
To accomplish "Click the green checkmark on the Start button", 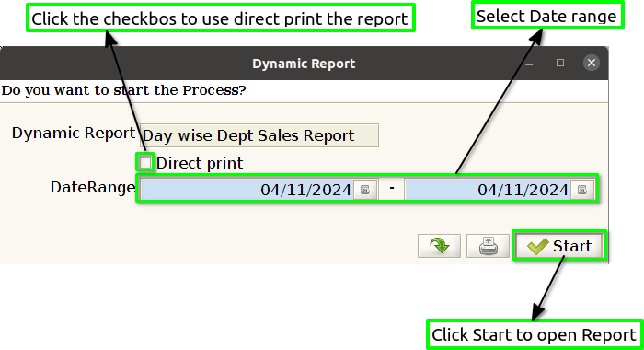I will [537, 246].
